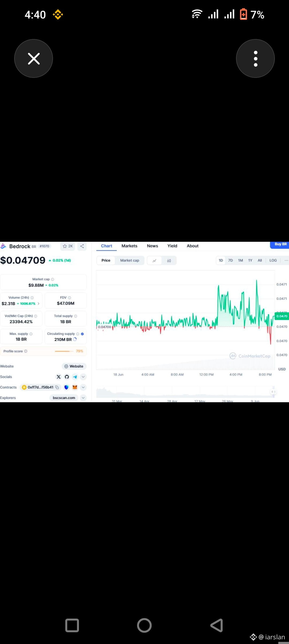Screen dimensions: 289x644
Task: Expand the Socials list
Action: tap(83, 377)
